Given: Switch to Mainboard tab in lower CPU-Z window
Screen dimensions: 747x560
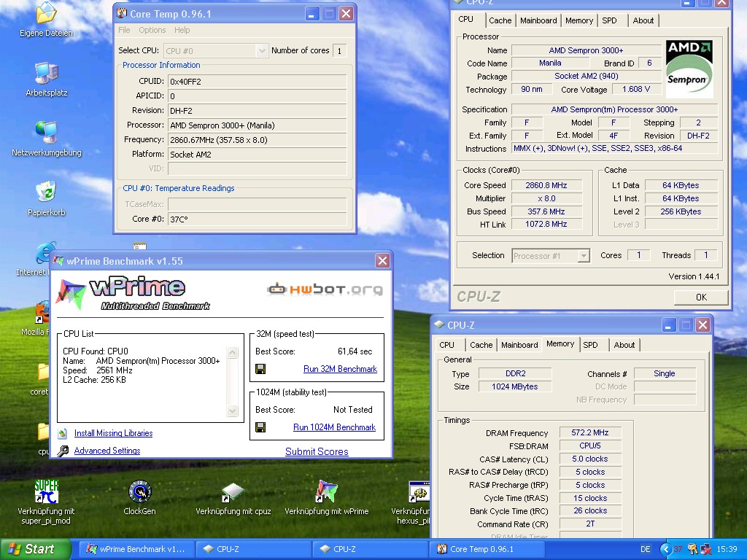Looking at the screenshot, I should [519, 345].
